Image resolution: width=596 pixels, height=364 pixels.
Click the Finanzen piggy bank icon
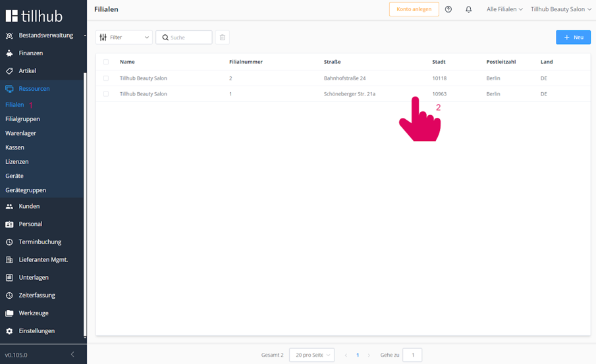(x=9, y=53)
